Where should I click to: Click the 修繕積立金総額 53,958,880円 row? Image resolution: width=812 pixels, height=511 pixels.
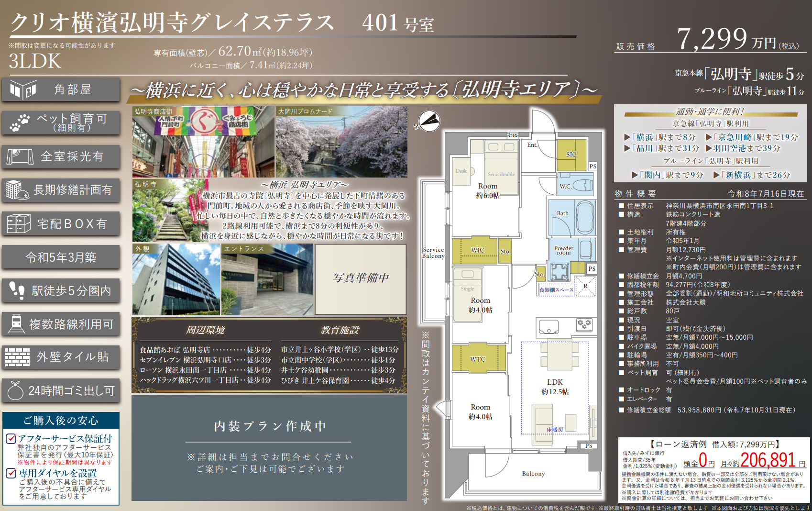click(707, 410)
